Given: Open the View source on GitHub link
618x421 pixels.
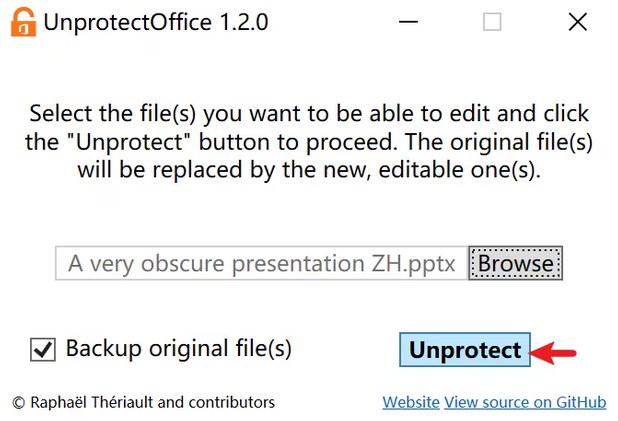Looking at the screenshot, I should (x=525, y=402).
